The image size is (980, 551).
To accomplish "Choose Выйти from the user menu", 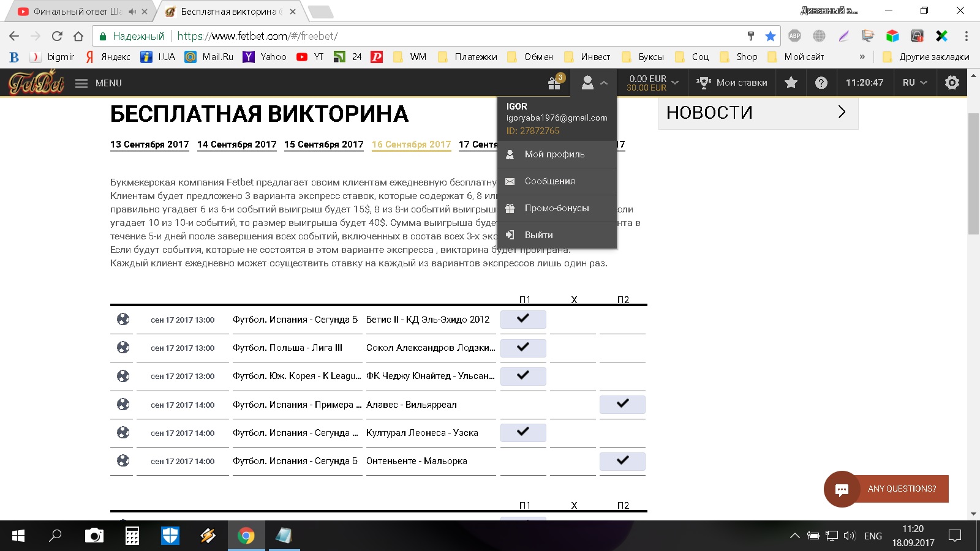I will point(538,235).
